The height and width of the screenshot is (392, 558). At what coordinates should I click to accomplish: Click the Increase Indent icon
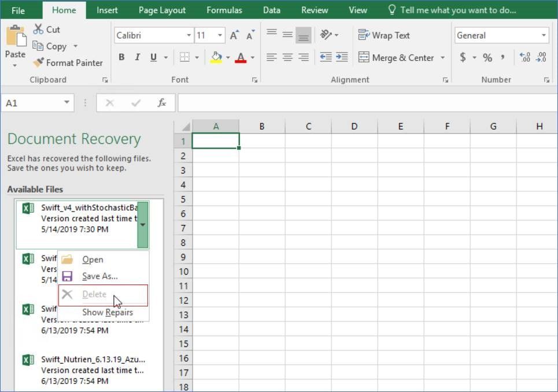(342, 57)
